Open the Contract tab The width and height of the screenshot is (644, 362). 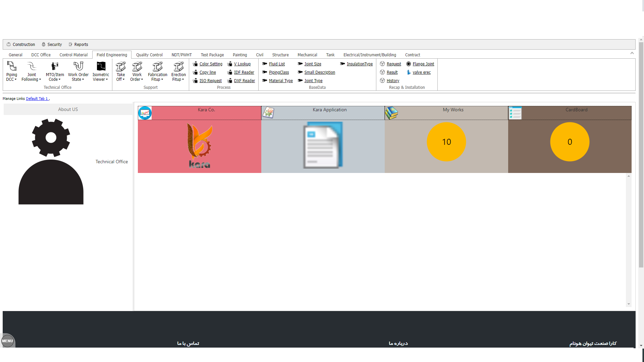tap(413, 55)
